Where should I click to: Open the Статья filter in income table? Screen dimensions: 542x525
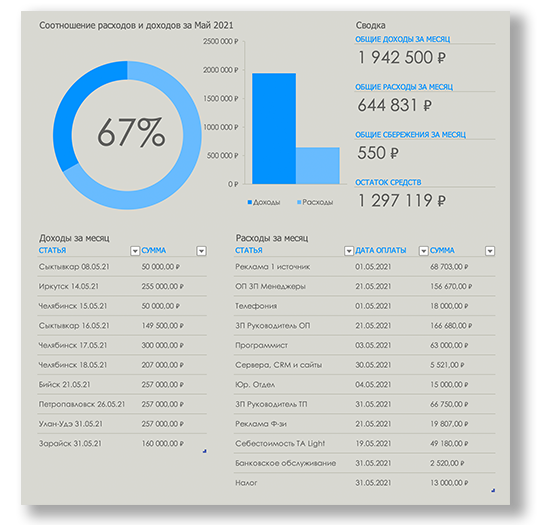coord(135,251)
